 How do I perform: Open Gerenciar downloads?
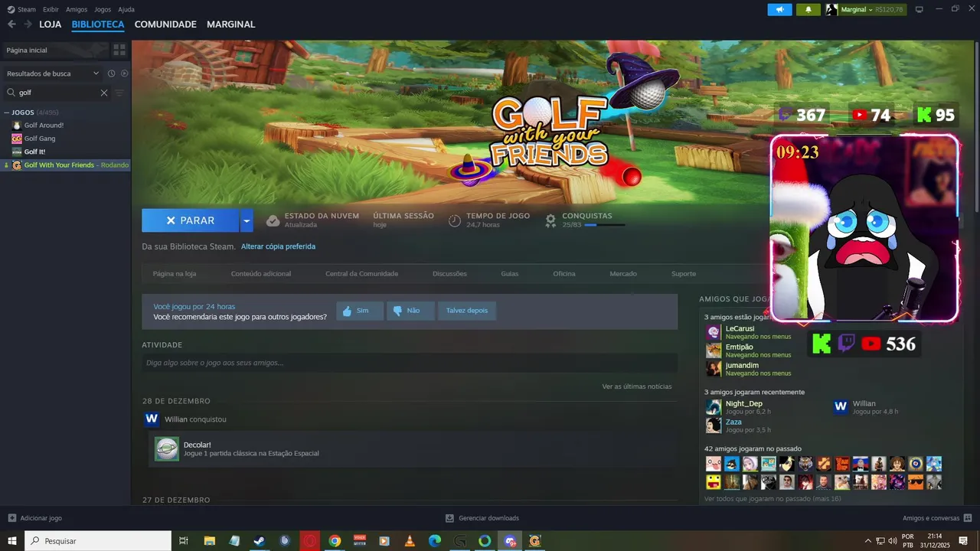point(482,518)
